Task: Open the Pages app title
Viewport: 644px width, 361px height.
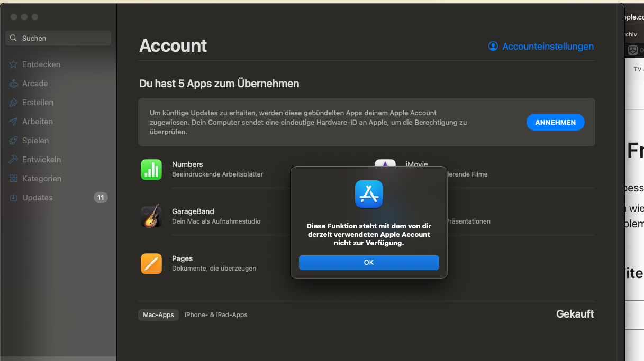Action: [182, 258]
